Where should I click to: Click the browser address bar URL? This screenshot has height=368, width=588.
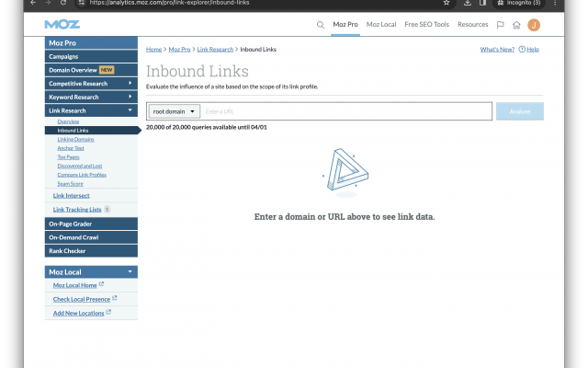click(169, 3)
